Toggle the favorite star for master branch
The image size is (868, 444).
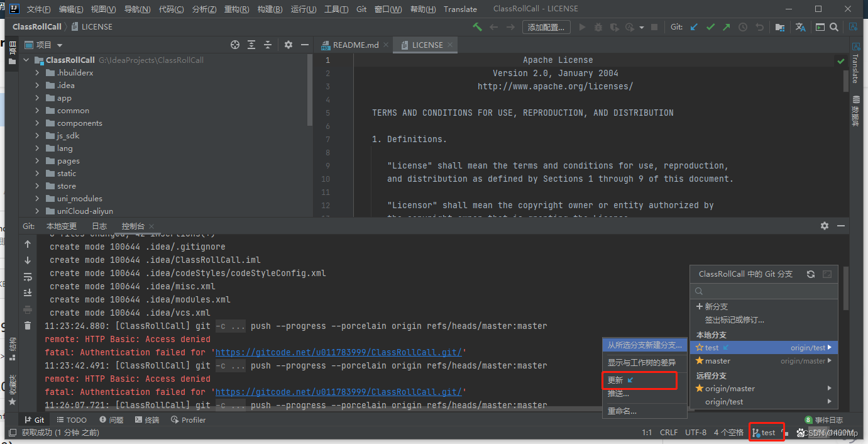tap(700, 361)
